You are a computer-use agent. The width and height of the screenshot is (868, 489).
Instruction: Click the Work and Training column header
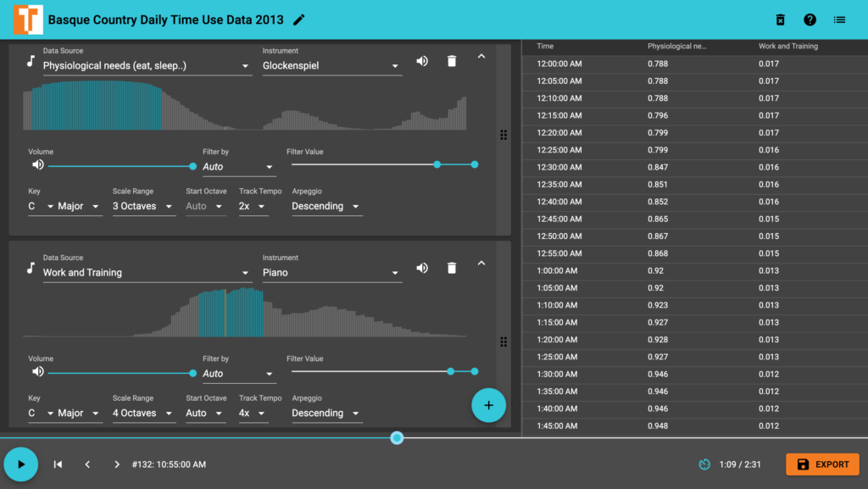coord(788,47)
